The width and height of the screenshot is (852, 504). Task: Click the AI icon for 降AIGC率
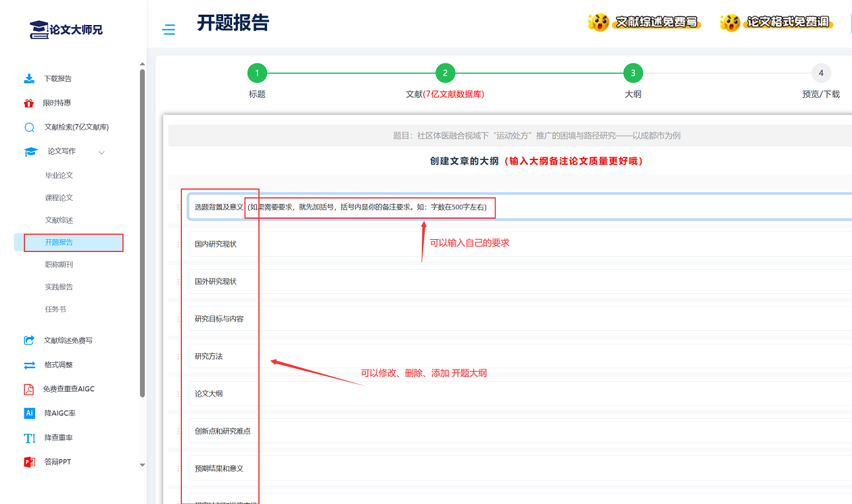point(29,413)
